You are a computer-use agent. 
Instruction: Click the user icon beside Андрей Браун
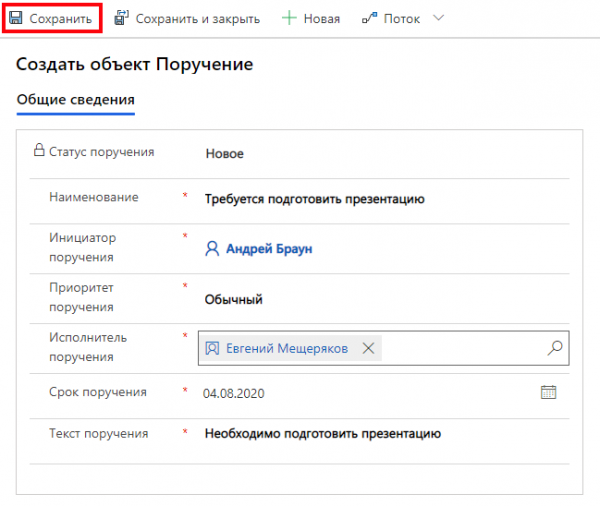pyautogui.click(x=212, y=248)
